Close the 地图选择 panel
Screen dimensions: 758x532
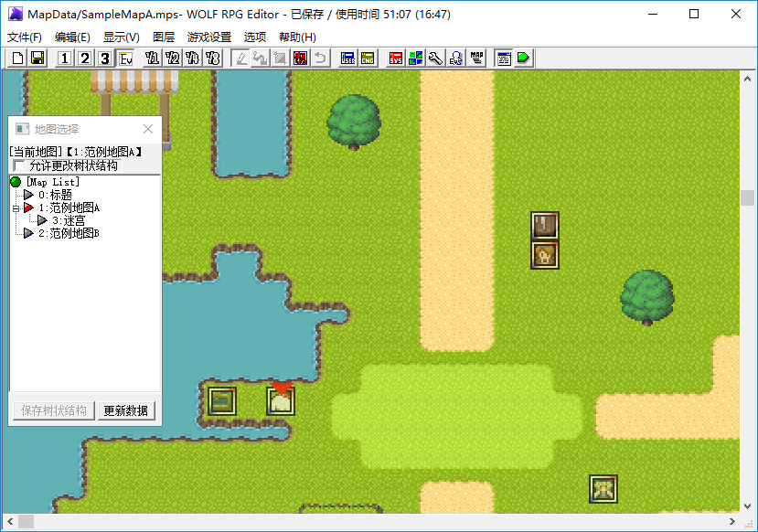(148, 129)
